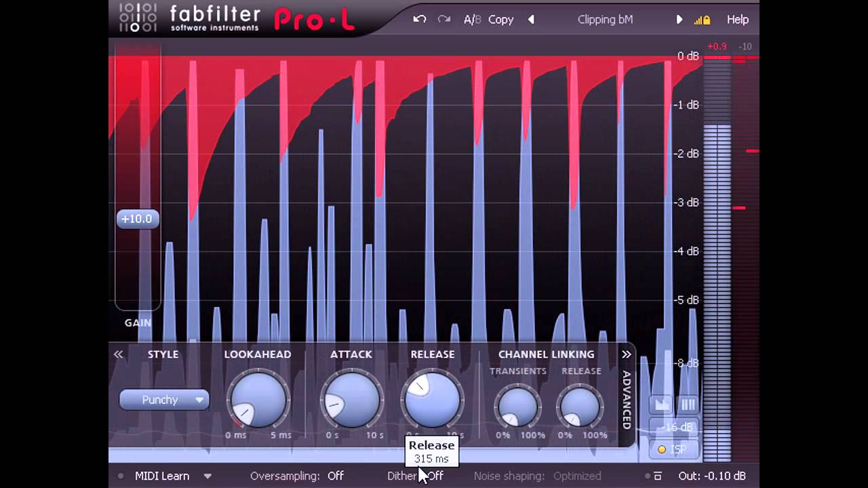The image size is (868, 488).
Task: Switch to the bars meter display mode
Action: pyautogui.click(x=688, y=405)
